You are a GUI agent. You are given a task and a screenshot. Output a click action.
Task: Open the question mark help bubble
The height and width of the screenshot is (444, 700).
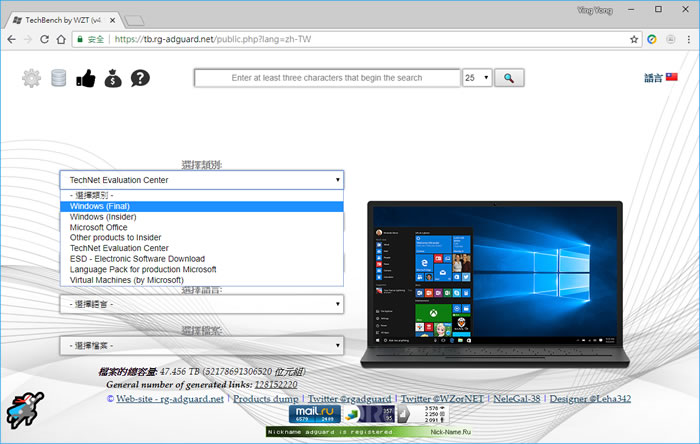[x=140, y=78]
